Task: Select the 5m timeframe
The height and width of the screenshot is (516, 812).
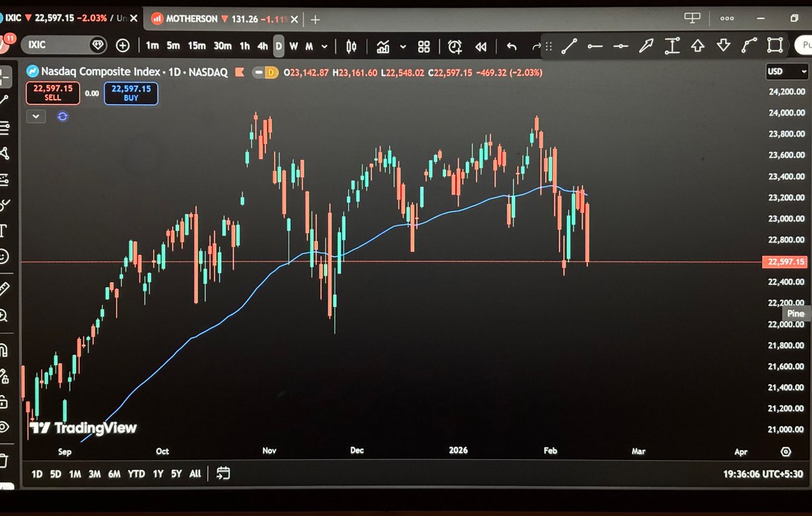Action: click(173, 46)
